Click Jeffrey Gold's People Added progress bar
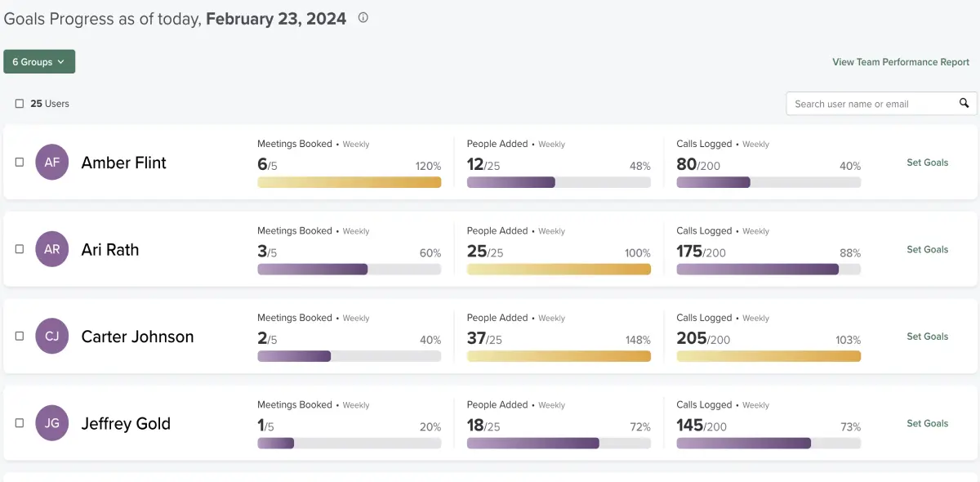980x482 pixels. [x=559, y=443]
